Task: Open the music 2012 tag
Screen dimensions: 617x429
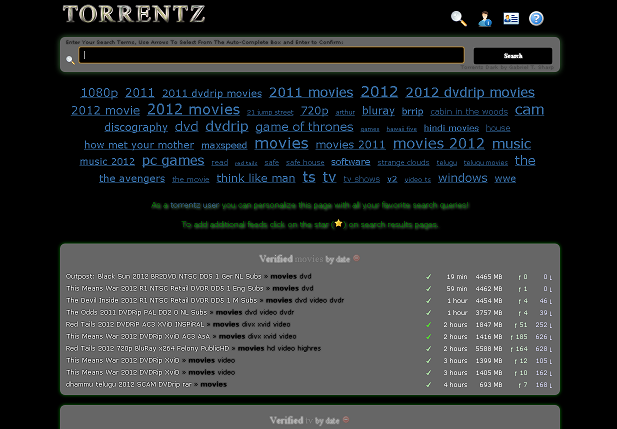Action: pos(107,162)
